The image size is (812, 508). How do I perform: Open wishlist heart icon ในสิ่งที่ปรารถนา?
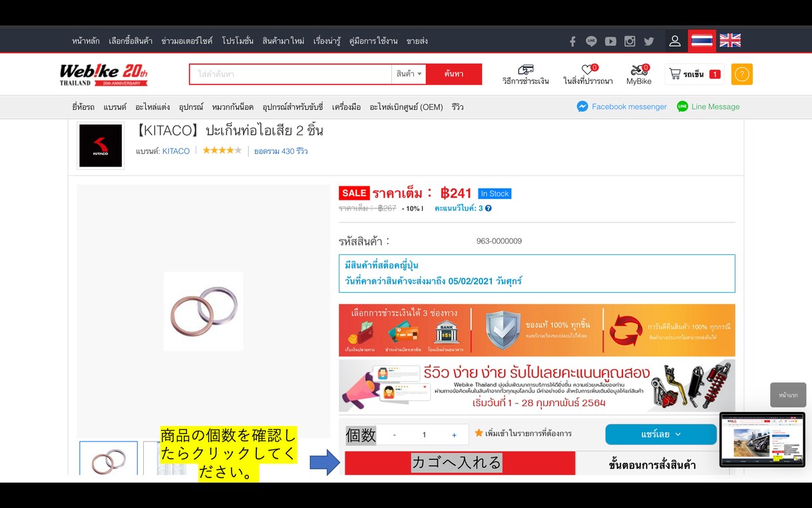pos(588,75)
